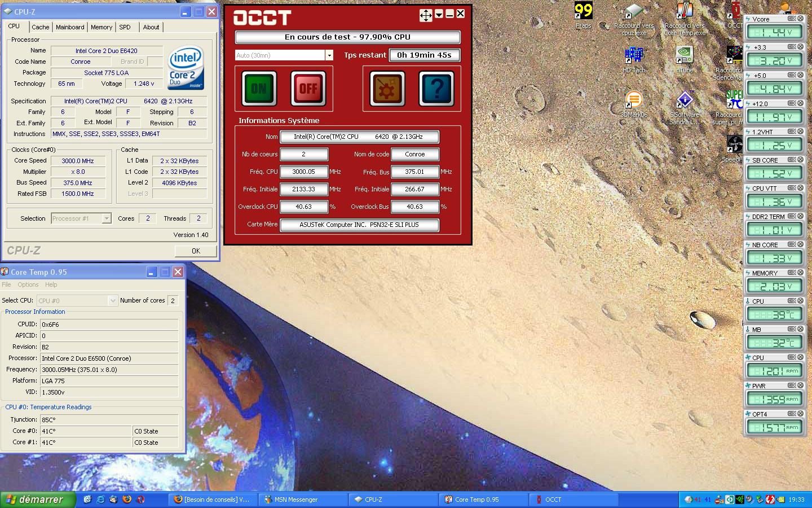
Task: Click CPU-Z processor name Intel Core 2 Duo E6420
Action: click(107, 51)
